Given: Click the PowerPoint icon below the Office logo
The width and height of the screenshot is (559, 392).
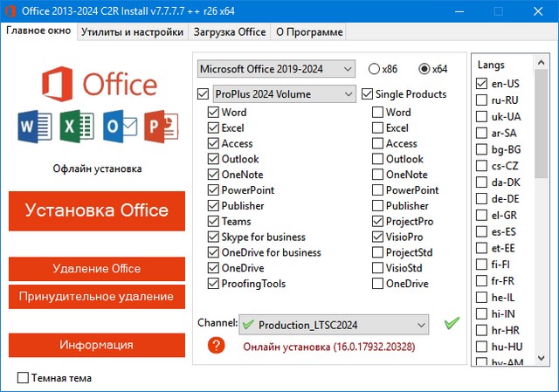Looking at the screenshot, I should [x=161, y=127].
